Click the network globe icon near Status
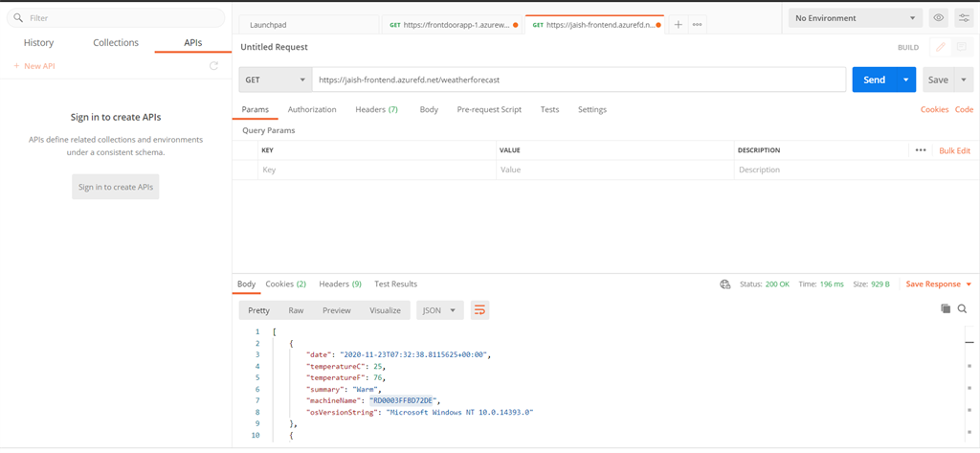The image size is (980, 453). point(725,284)
